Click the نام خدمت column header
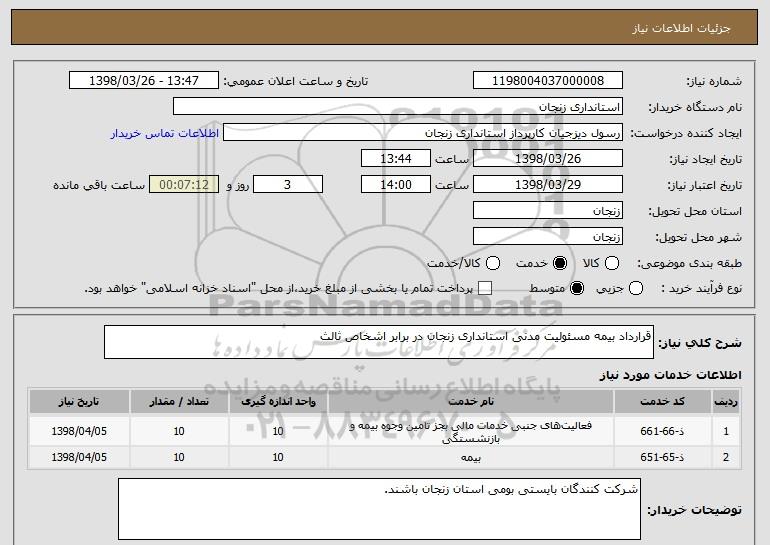This screenshot has height=545, width=770. point(470,402)
